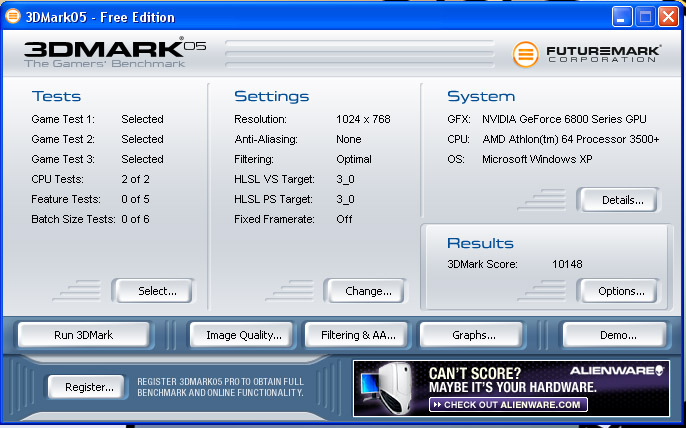This screenshot has height=428, width=686.
Task: Click the Results section heading
Action: pos(480,243)
